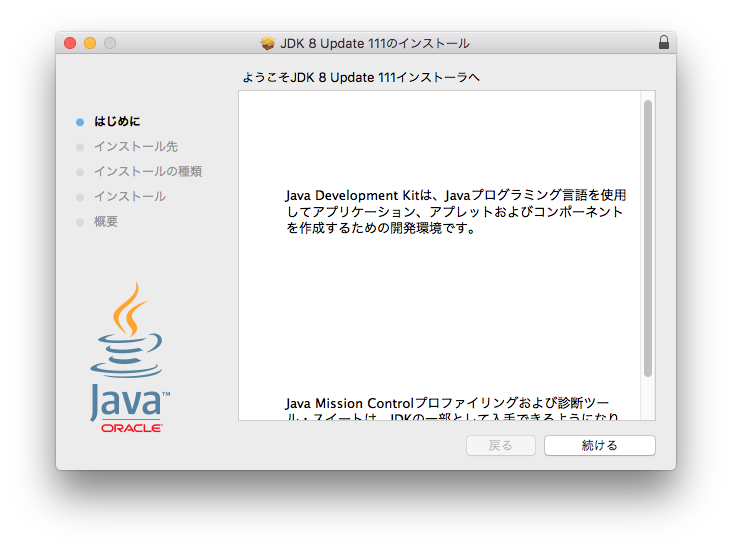Screen dimensions: 732x550
Task: Minimize the installer with the yellow button
Action: click(90, 43)
